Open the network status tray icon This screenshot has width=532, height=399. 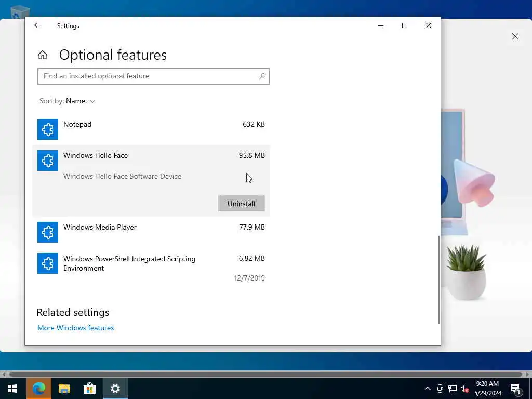point(453,389)
